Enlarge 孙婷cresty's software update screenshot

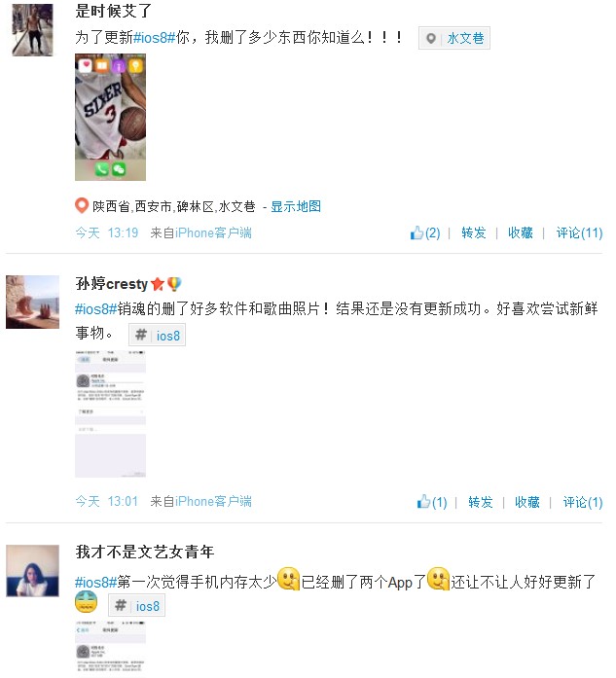pos(110,413)
